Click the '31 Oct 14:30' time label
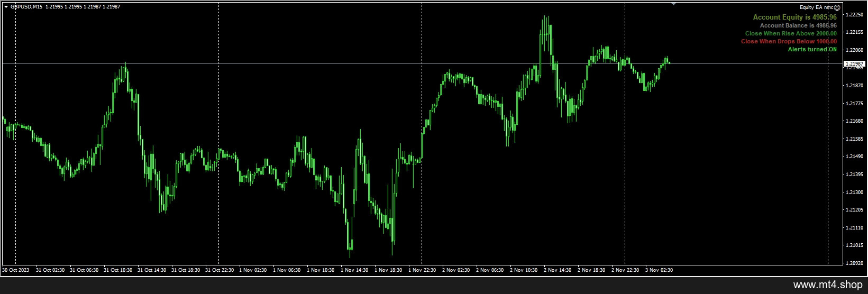868x294 pixels. (152, 270)
